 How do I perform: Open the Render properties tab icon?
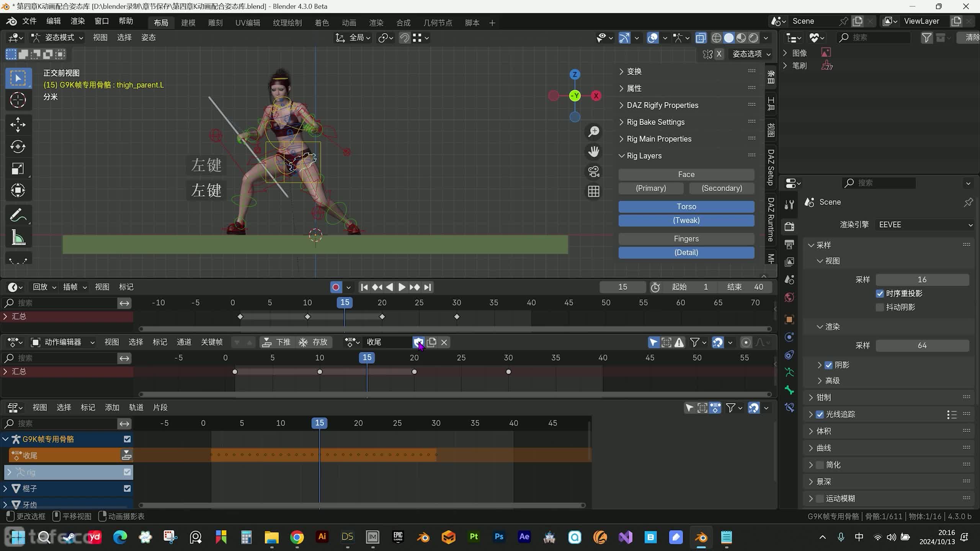coord(789,226)
